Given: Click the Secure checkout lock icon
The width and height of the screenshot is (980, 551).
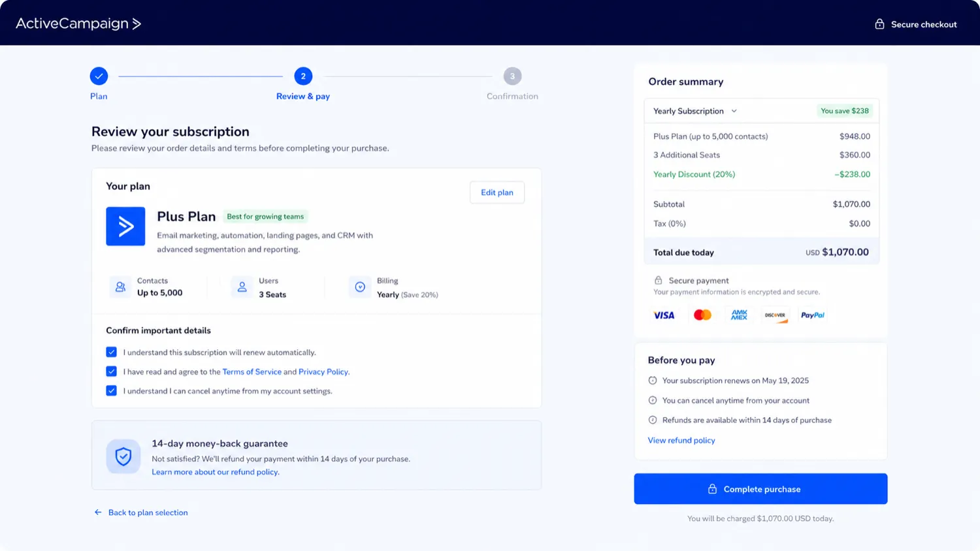Looking at the screenshot, I should pyautogui.click(x=879, y=24).
